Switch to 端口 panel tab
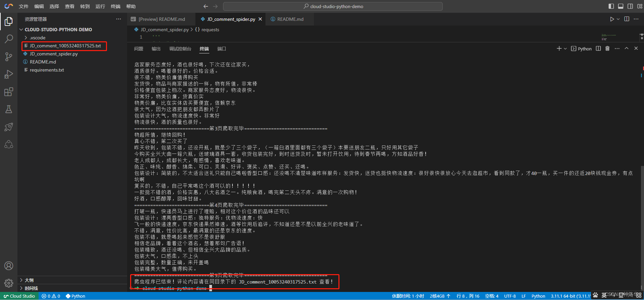 click(x=221, y=49)
